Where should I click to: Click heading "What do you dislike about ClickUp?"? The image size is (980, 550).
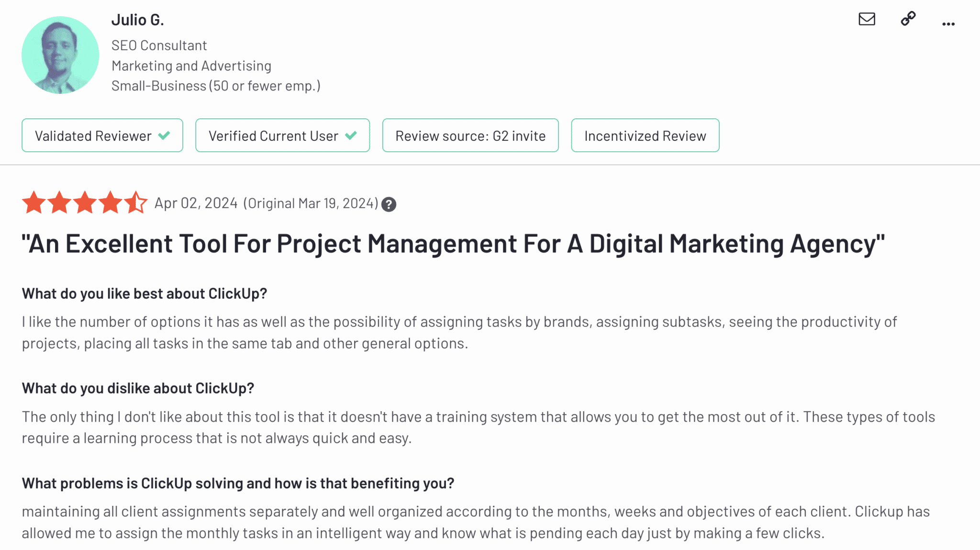coord(138,388)
